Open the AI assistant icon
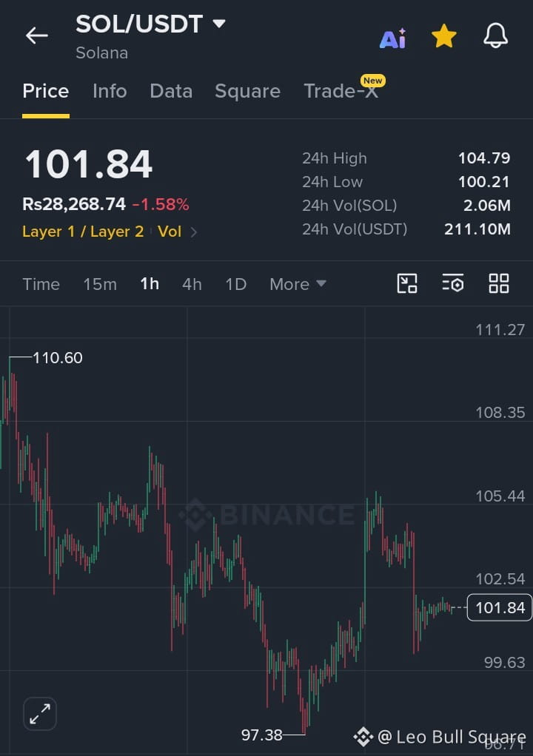Screen dimensions: 533x756 [393, 38]
